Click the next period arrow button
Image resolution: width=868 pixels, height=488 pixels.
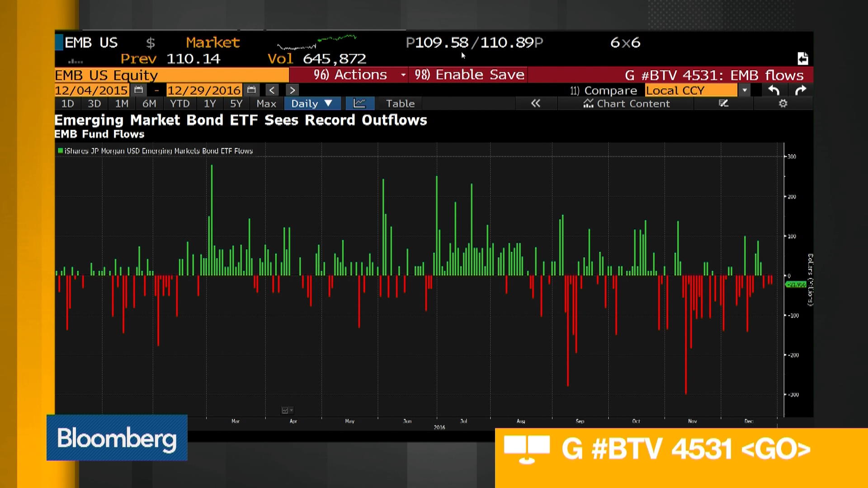tap(292, 90)
